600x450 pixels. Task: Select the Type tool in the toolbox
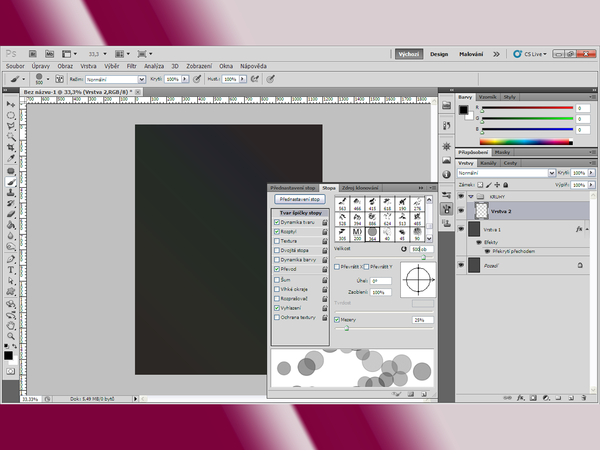pyautogui.click(x=11, y=270)
